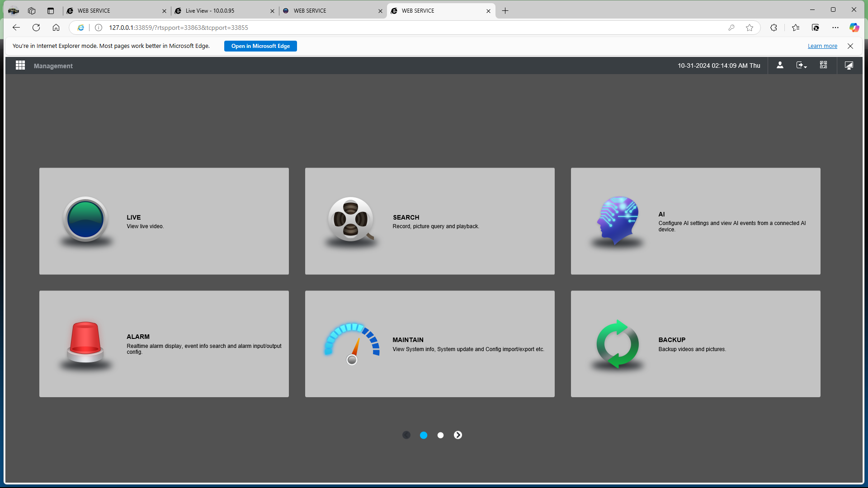Image resolution: width=868 pixels, height=488 pixels.
Task: Switch to the first WEB SERVICE tab
Action: coord(116,11)
